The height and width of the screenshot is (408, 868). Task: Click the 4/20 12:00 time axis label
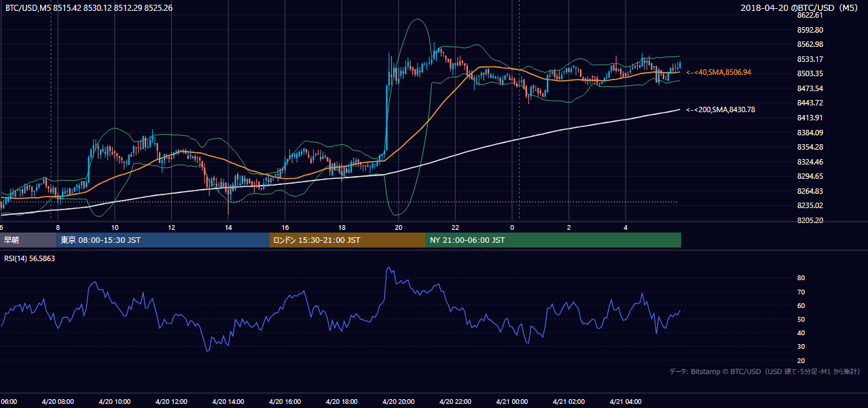point(171,402)
